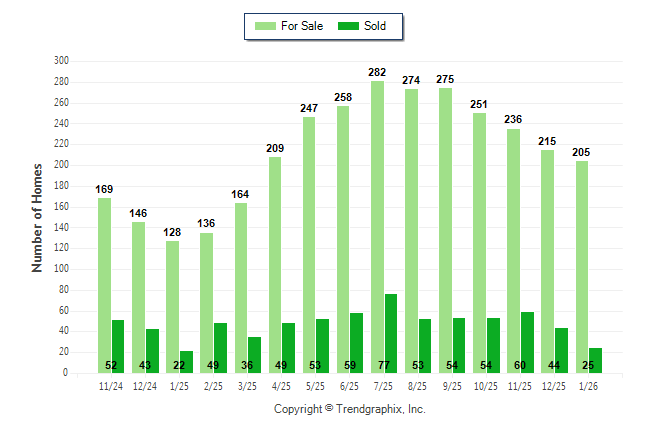
Task: Click the 282 data label
Action: point(377,72)
